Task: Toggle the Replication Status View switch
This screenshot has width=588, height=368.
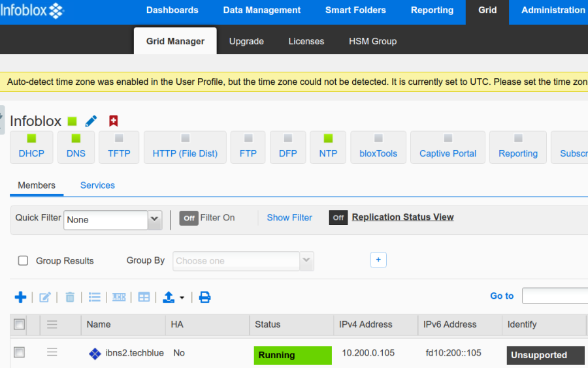Action: click(338, 218)
